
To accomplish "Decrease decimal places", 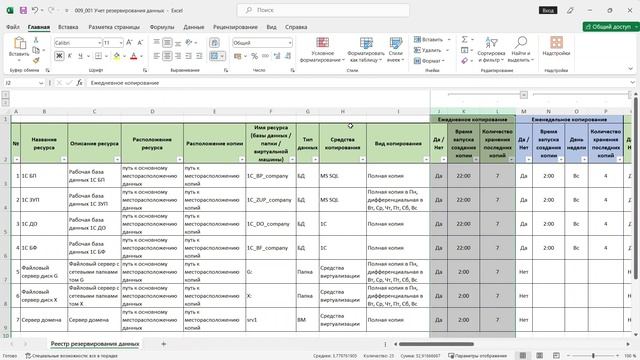I will coord(288,56).
